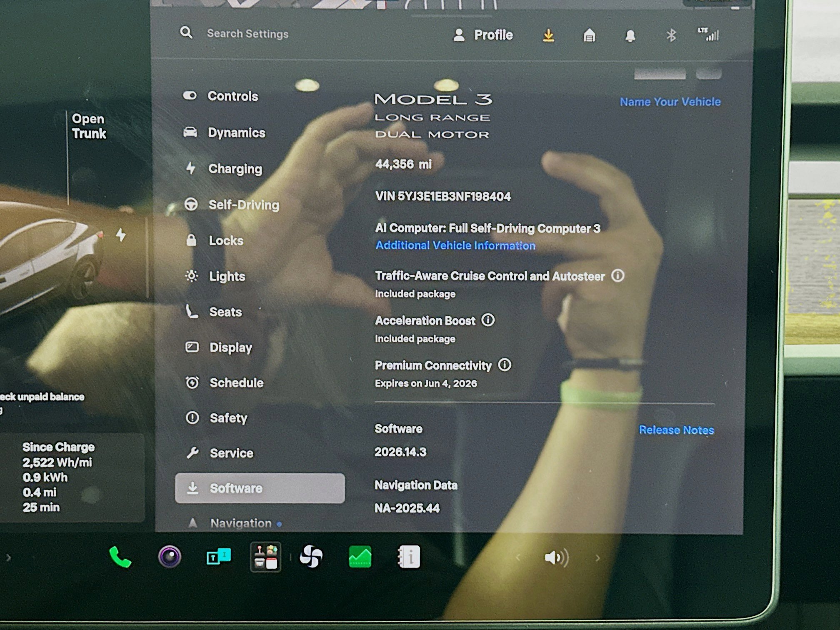
Task: Tap the 2,522 Wh/mi value
Action: click(57, 462)
